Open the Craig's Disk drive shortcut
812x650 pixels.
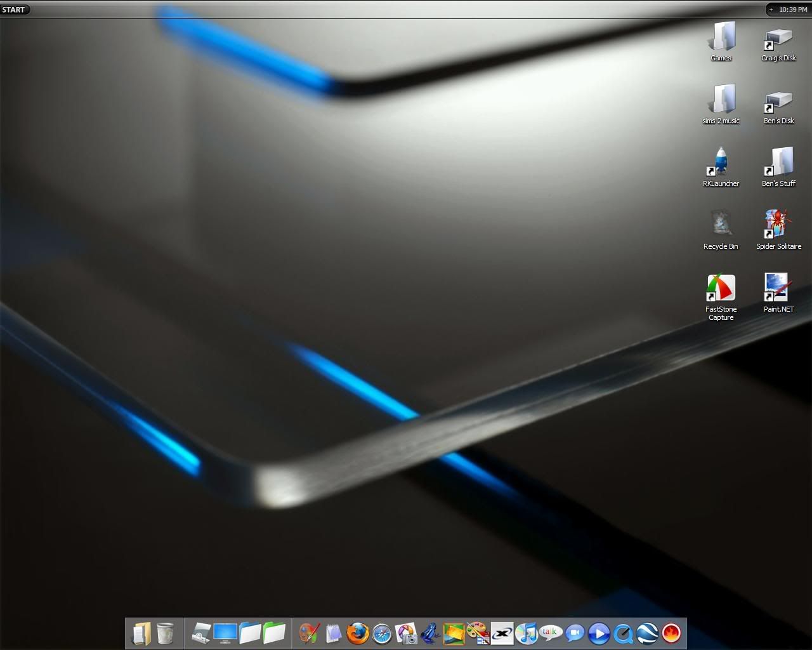click(x=778, y=43)
